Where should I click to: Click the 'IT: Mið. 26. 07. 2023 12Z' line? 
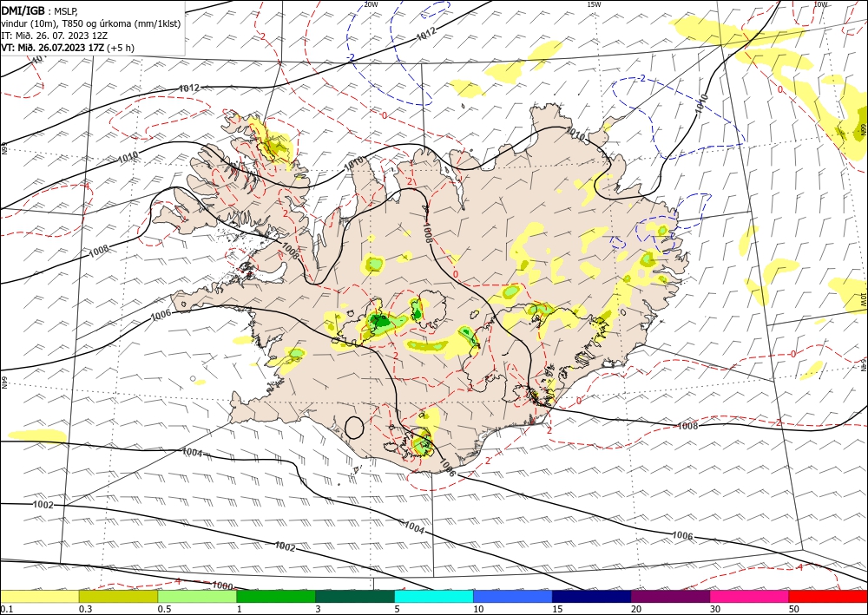(54, 35)
